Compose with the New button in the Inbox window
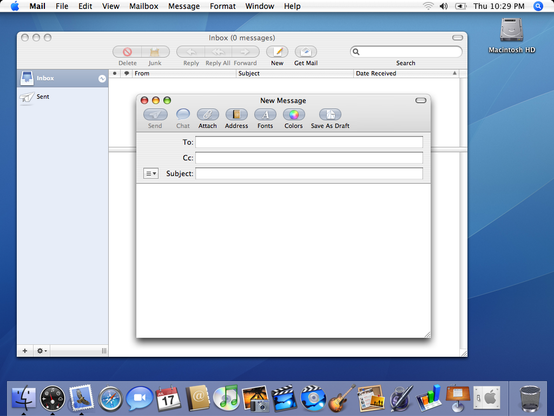The width and height of the screenshot is (554, 416). (x=277, y=52)
